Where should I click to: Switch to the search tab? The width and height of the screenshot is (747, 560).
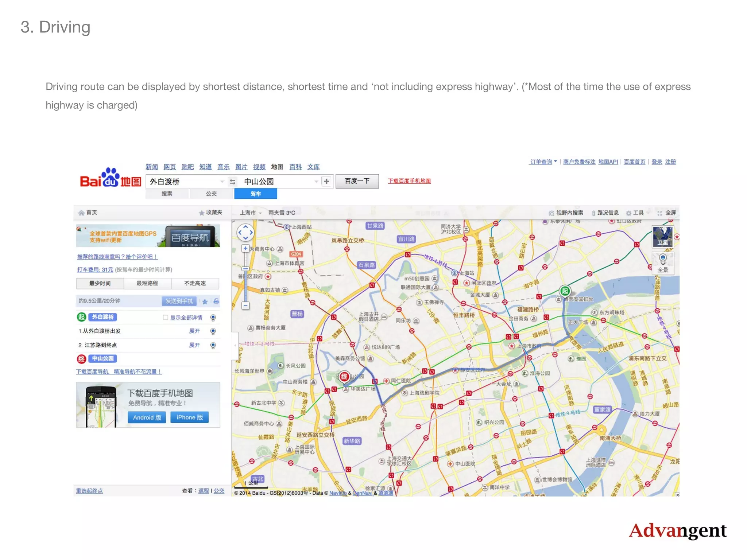click(167, 194)
